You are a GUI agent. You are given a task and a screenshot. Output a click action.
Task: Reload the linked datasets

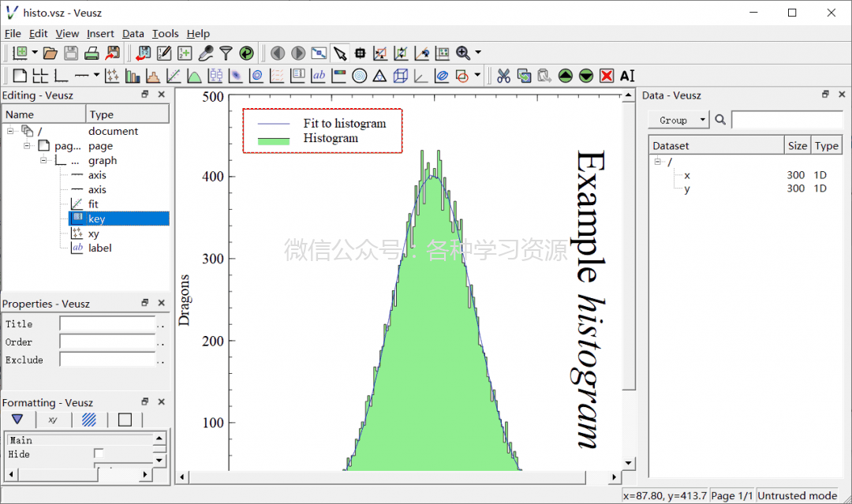coord(246,53)
